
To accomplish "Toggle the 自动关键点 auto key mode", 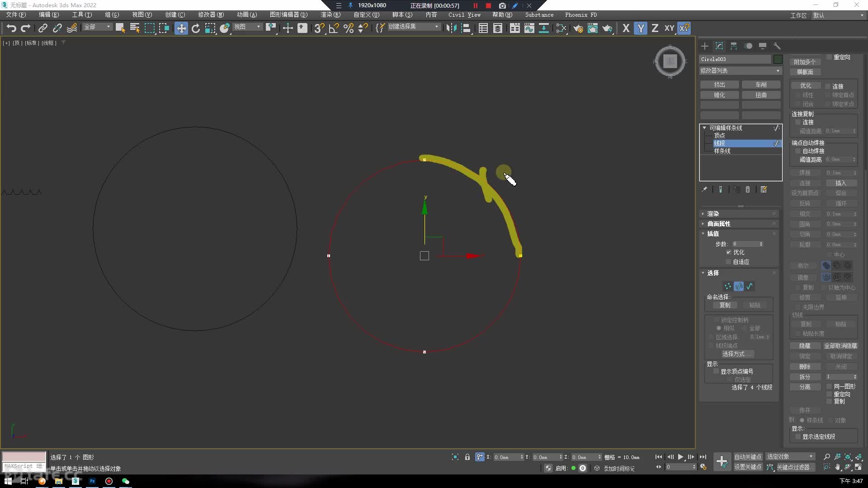I will click(x=748, y=457).
